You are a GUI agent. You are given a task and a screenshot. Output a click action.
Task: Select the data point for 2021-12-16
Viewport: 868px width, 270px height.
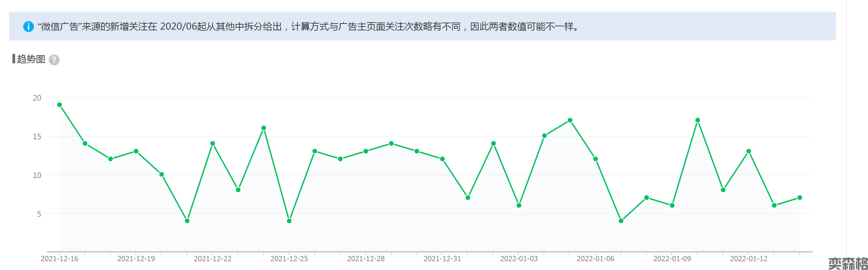[x=60, y=105]
